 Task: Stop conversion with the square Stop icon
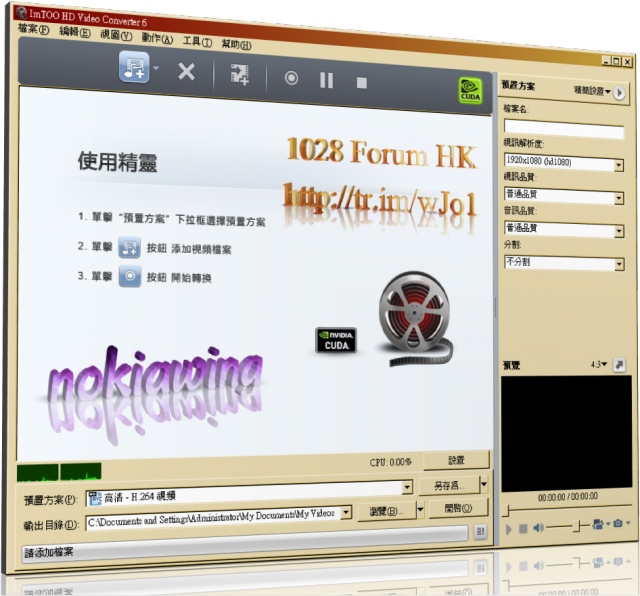coord(362,81)
